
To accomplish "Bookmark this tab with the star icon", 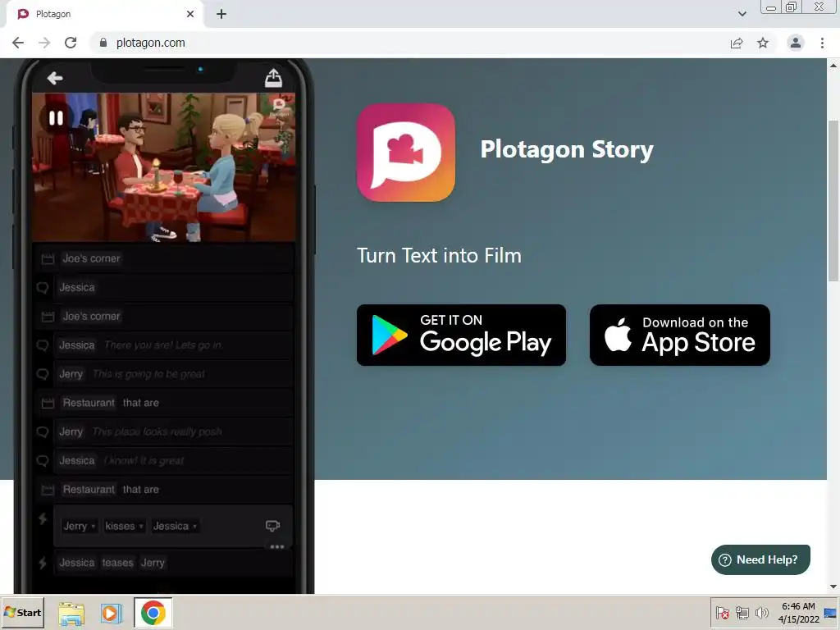I will coord(763,43).
